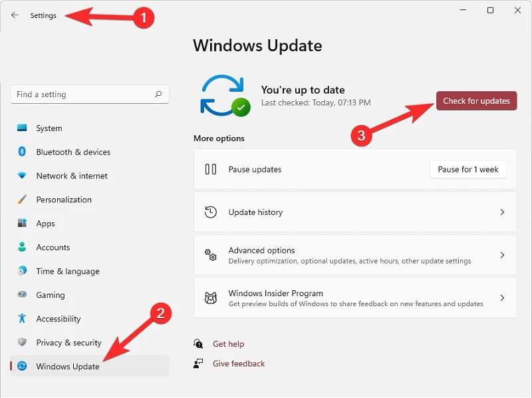Select Windows Update in sidebar
532x398 pixels.
[90, 366]
